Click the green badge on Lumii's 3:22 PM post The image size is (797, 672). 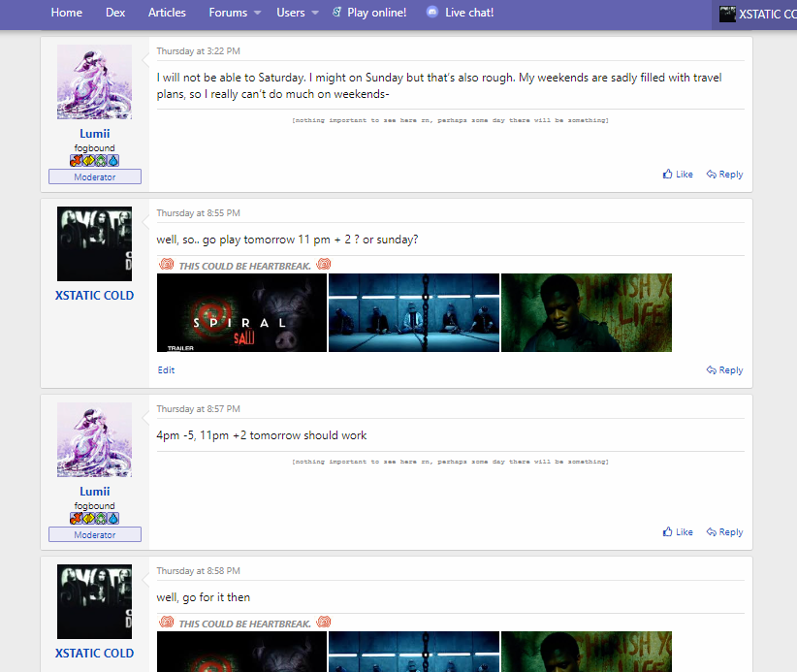pos(101,161)
